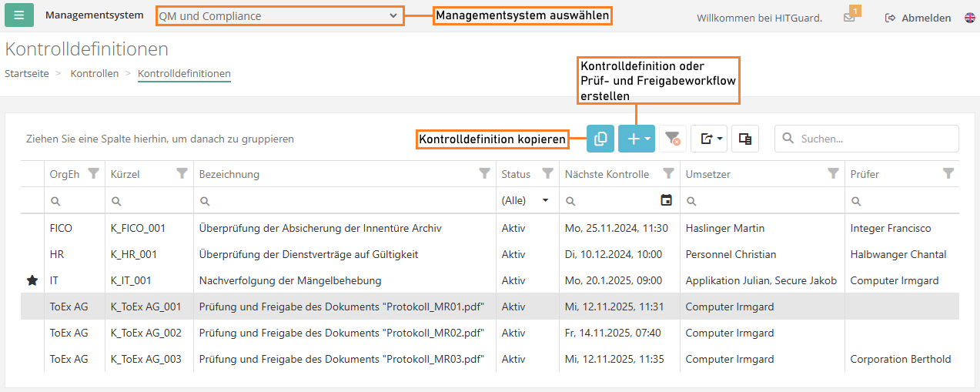Screen dimensions: 980x392
Task: Expand the export button dropdown
Action: tap(709, 139)
